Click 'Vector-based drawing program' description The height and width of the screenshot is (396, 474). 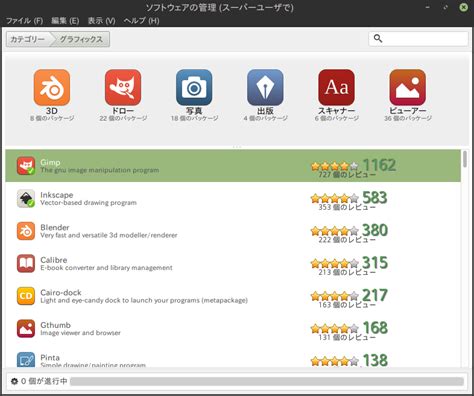pos(88,203)
